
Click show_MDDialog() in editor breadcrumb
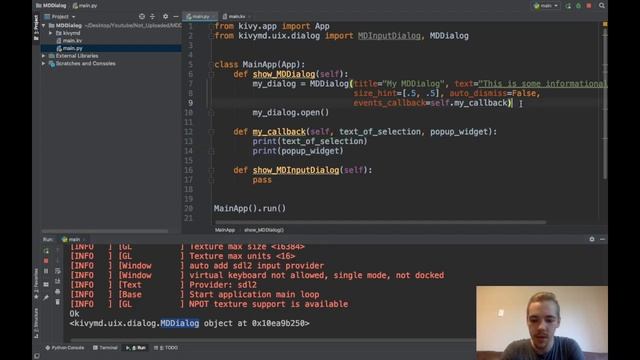point(264,230)
